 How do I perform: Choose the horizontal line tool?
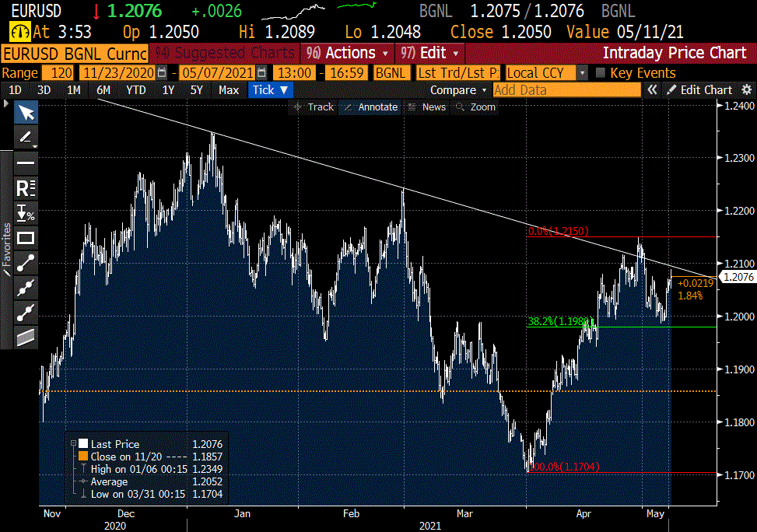pyautogui.click(x=26, y=163)
